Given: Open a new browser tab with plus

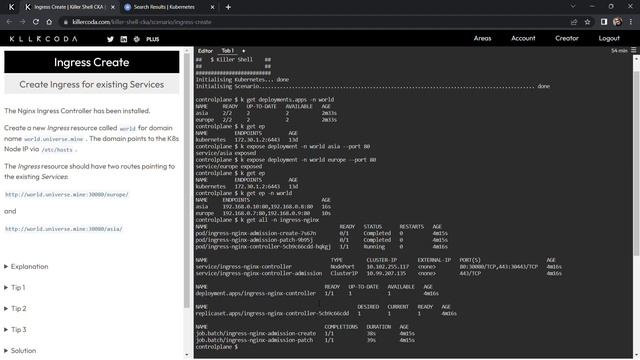Looking at the screenshot, I should tap(228, 7).
